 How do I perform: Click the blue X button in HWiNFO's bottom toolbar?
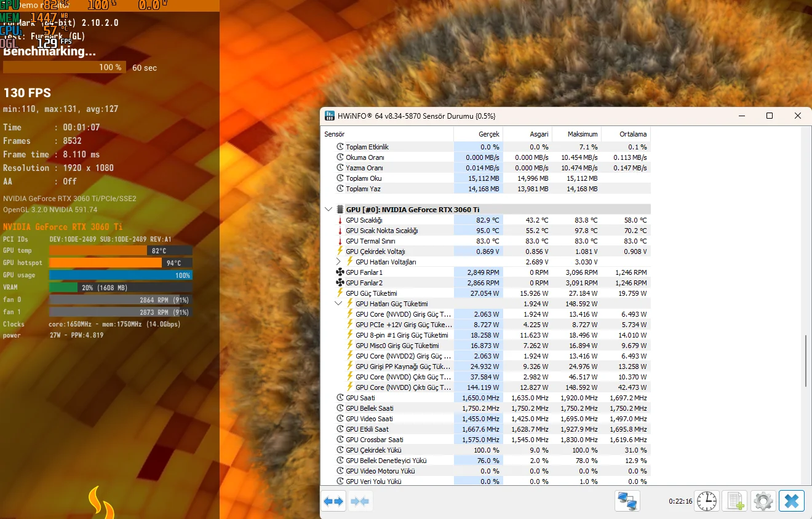pyautogui.click(x=792, y=501)
